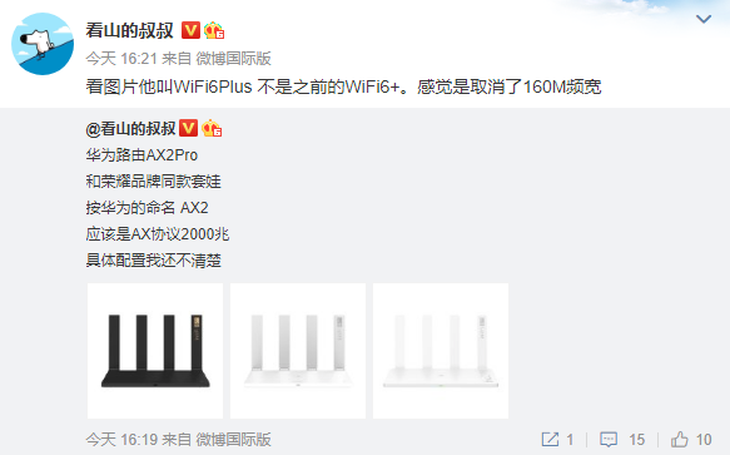Open the 今天 16:21 timestamp link

tap(121, 59)
